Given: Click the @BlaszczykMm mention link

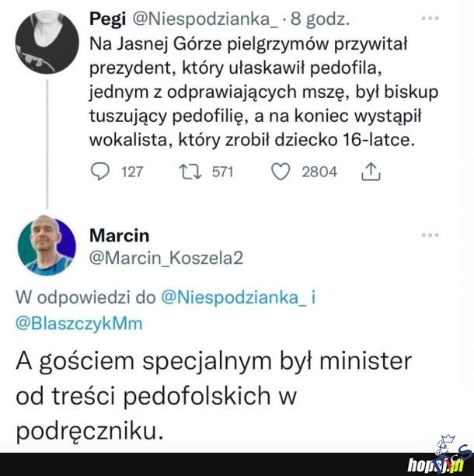Looking at the screenshot, I should tap(79, 323).
